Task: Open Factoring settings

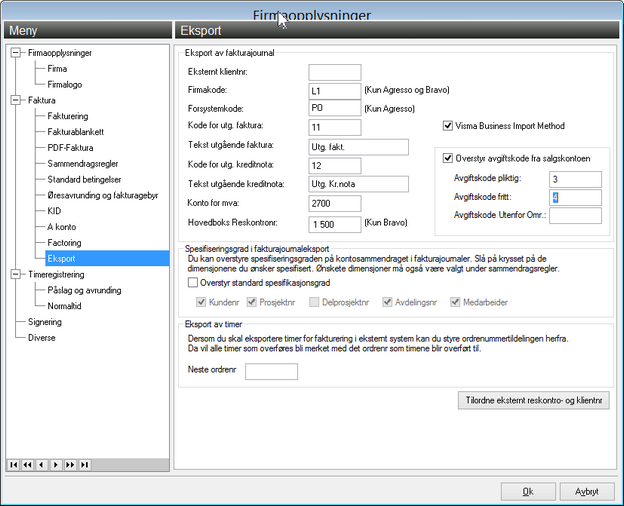Action: tap(64, 243)
